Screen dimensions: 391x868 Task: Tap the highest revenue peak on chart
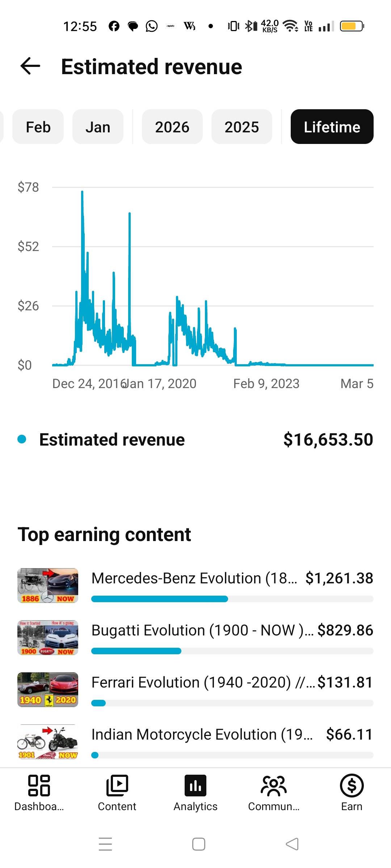[82, 192]
